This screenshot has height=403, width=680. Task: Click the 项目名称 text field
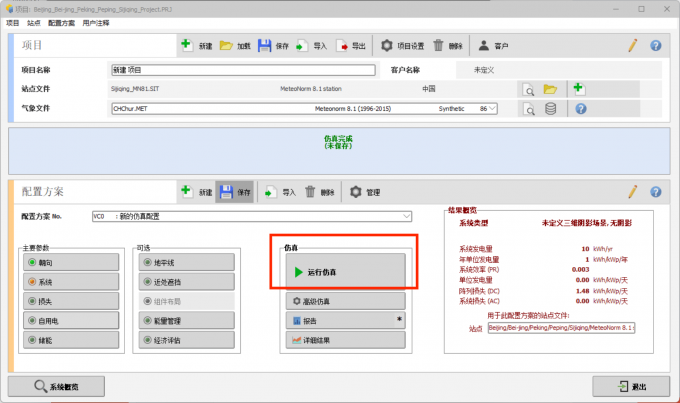pos(242,71)
